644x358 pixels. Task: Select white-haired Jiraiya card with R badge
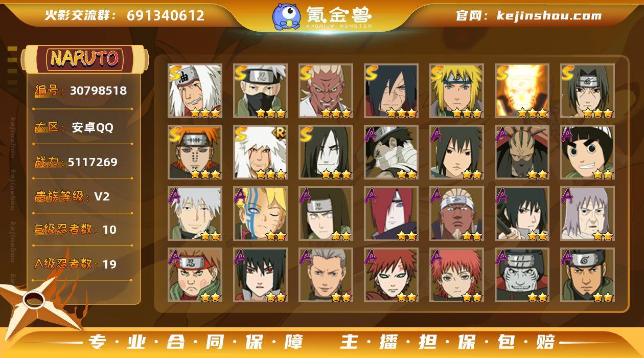tap(261, 152)
